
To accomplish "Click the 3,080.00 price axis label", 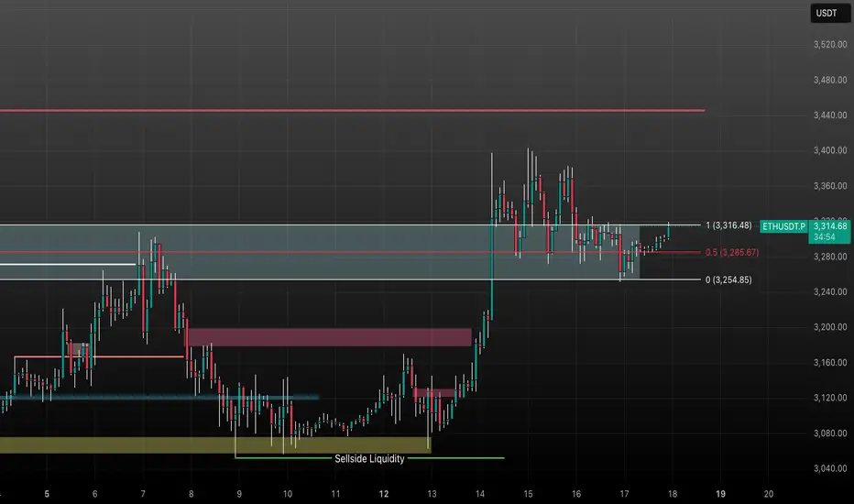I will 830,433.
